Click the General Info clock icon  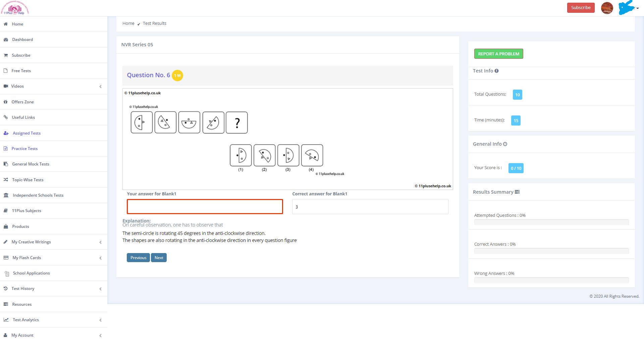point(505,144)
